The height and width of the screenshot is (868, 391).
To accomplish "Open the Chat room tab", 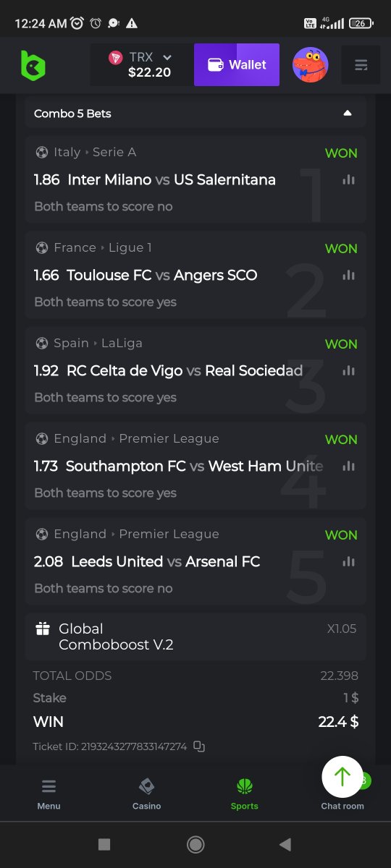I will 342,805.
